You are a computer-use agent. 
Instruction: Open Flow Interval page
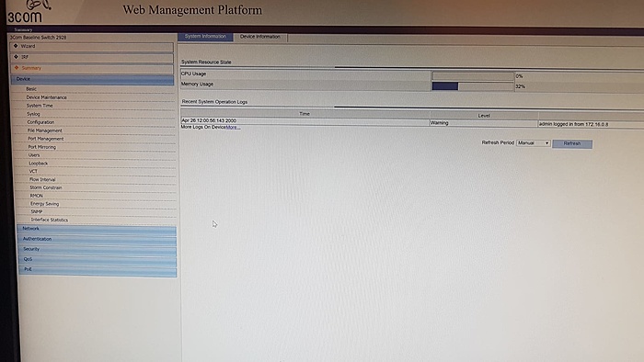(42, 179)
